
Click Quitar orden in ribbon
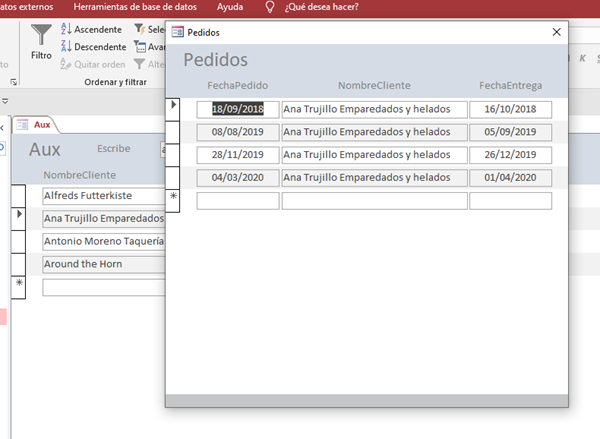click(x=93, y=64)
